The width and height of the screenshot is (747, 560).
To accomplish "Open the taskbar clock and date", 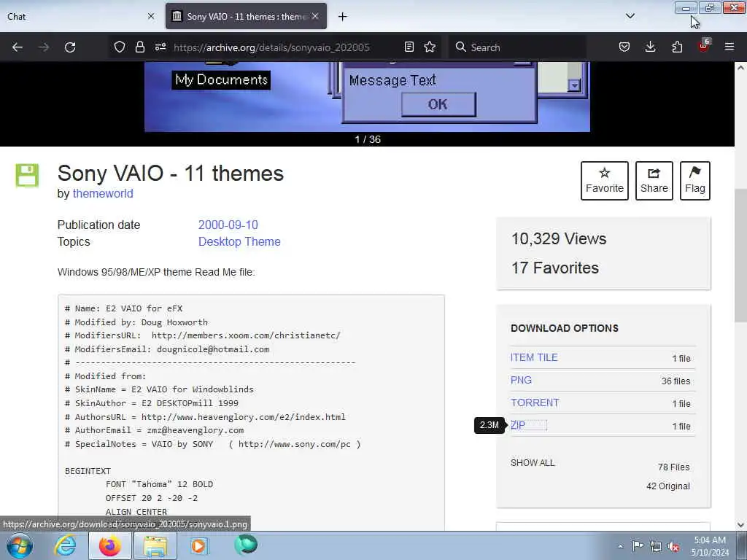I will [x=710, y=545].
